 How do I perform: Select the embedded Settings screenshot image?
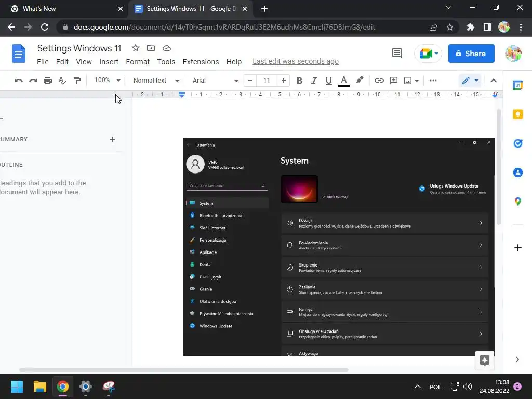coord(339,247)
